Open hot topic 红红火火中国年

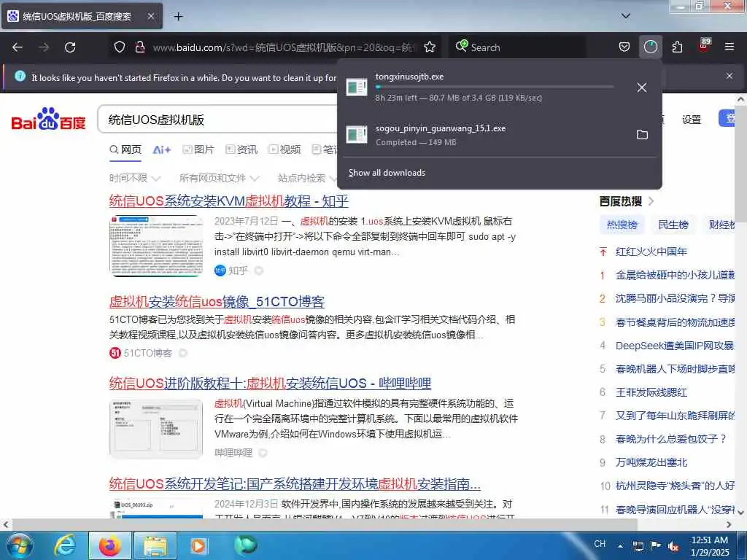coord(651,252)
